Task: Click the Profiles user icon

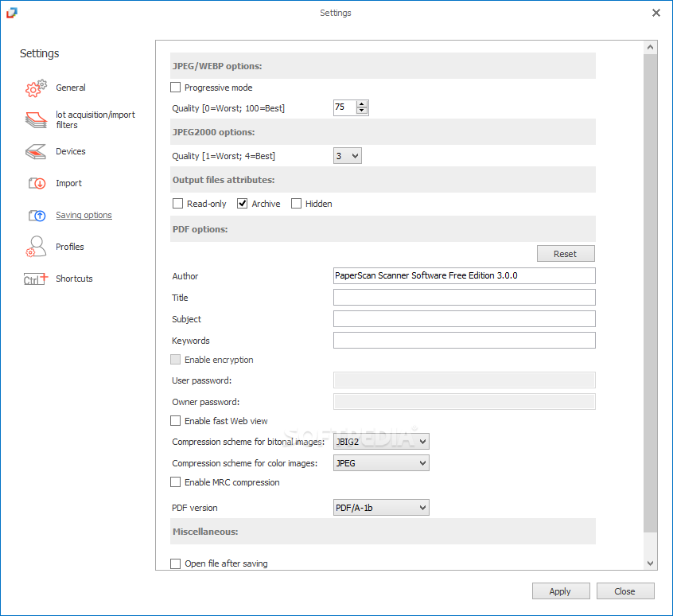Action: 36,247
